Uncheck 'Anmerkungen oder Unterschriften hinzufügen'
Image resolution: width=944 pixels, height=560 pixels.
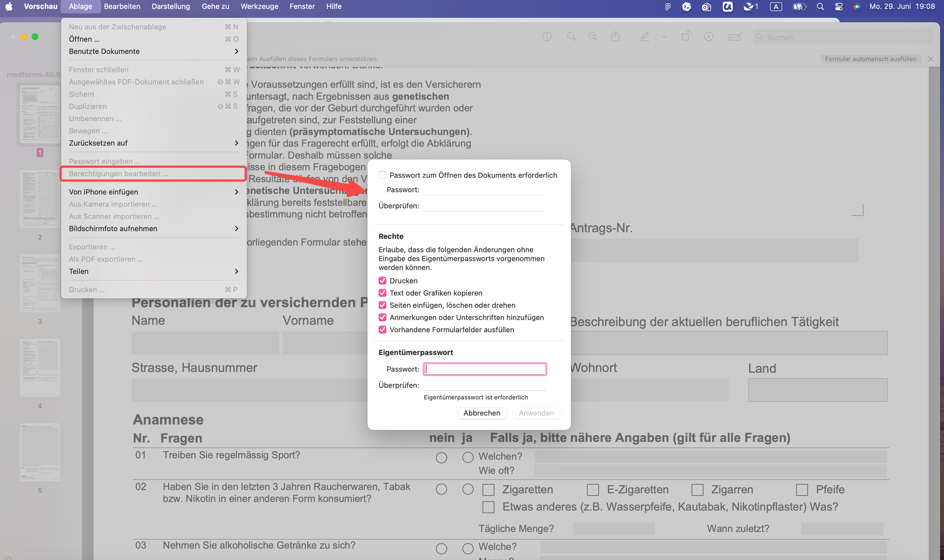click(382, 317)
